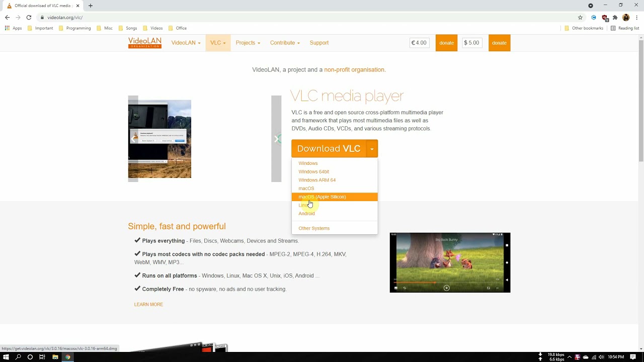
Task: Open Chrome from the taskbar
Action: point(67,357)
